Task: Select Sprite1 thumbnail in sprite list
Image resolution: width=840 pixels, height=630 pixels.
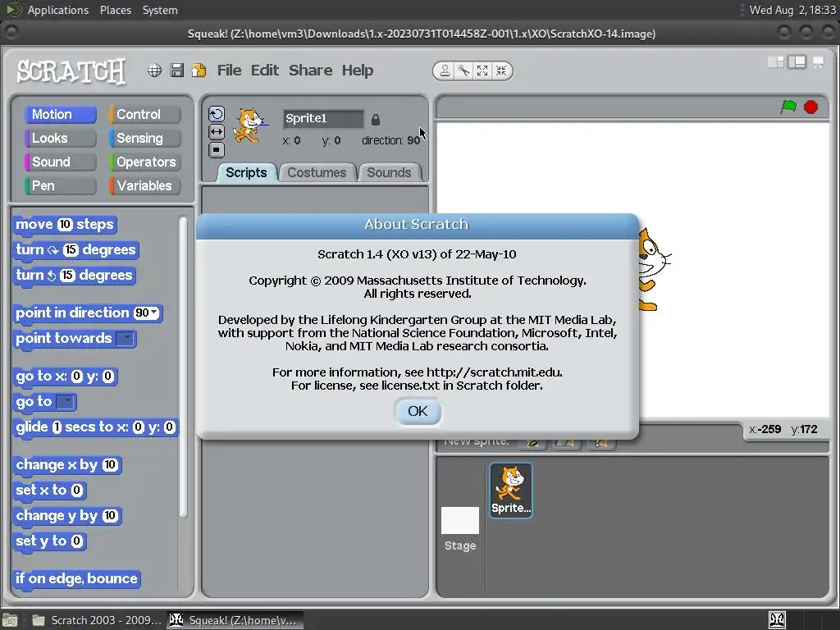Action: tap(510, 491)
